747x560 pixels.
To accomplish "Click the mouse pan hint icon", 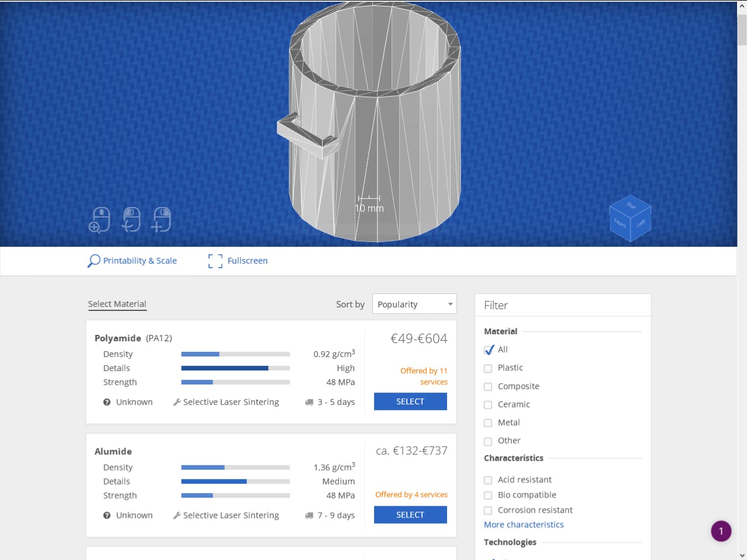I will 161,220.
